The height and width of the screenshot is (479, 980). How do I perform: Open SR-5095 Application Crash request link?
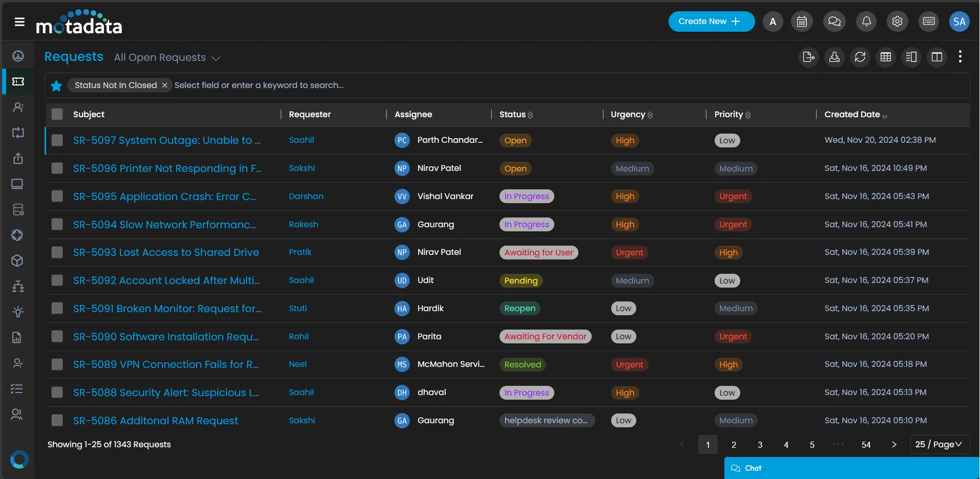tap(164, 197)
